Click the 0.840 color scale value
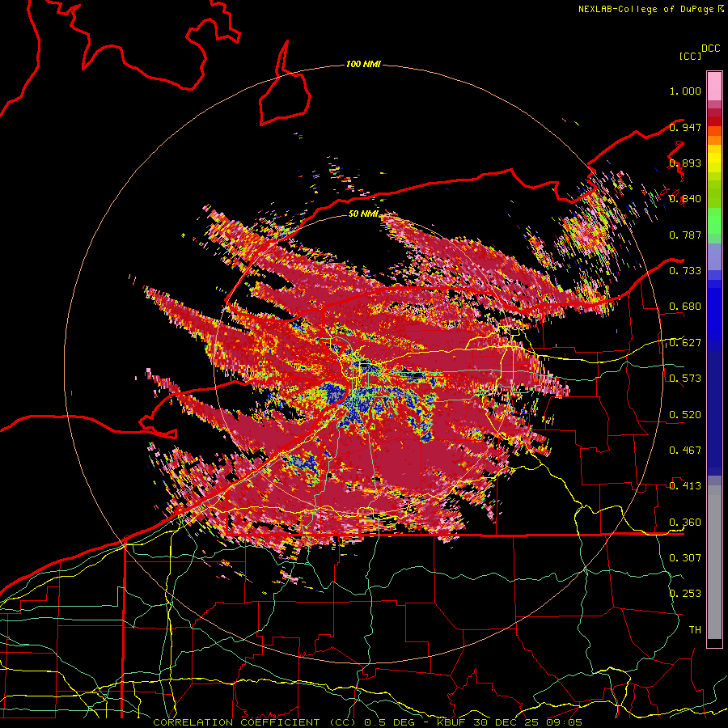 pos(685,199)
